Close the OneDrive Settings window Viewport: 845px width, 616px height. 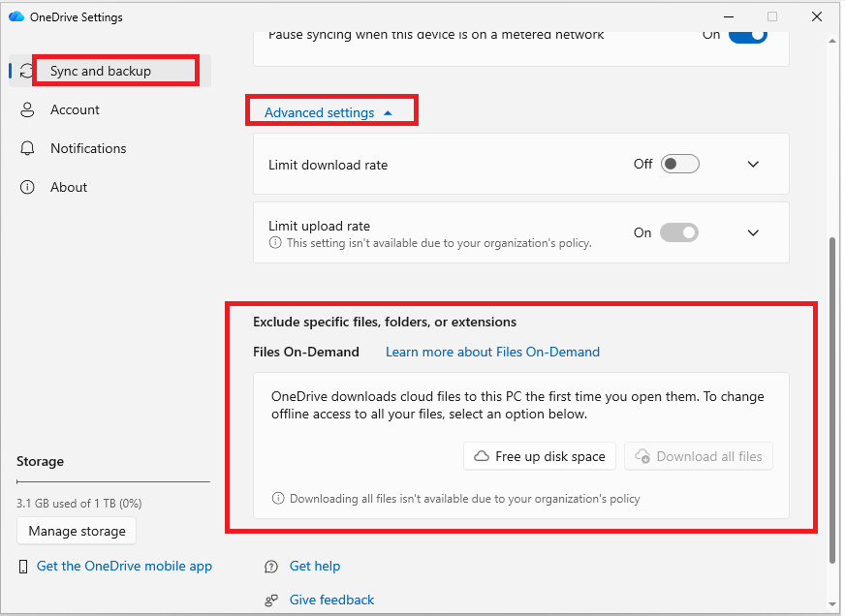(x=817, y=16)
